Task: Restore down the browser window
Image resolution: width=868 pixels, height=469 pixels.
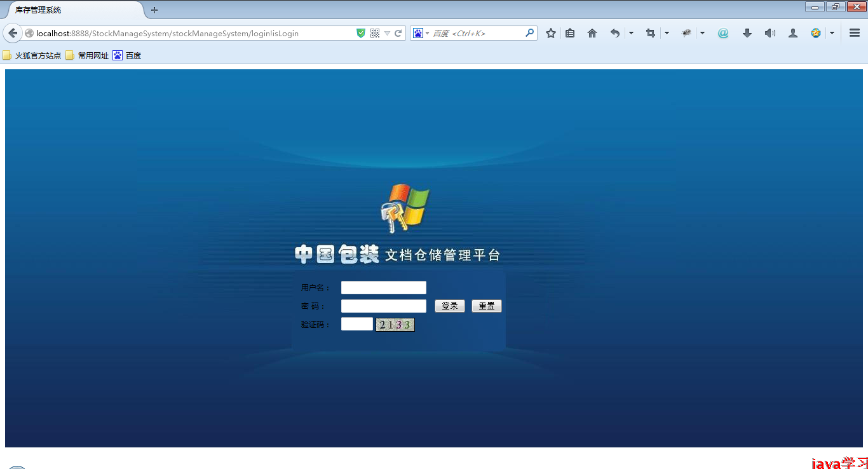Action: click(835, 7)
